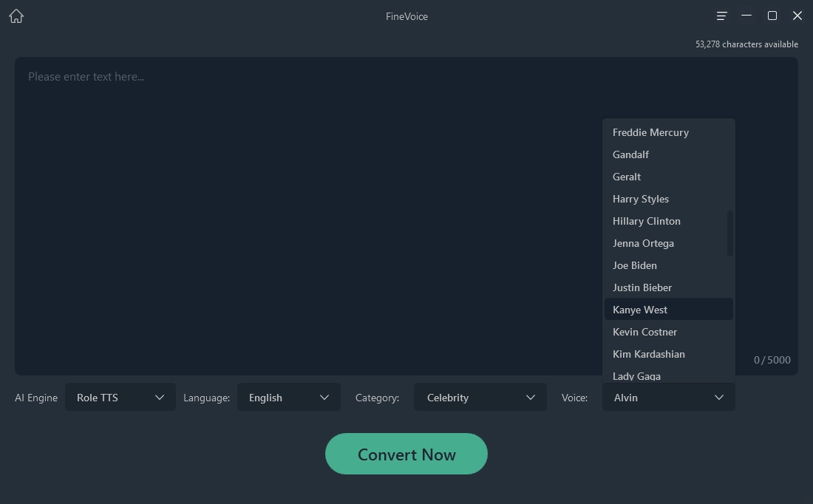Screen dimensions: 813x504
Task: Pick the Geralt voice
Action: (x=669, y=177)
